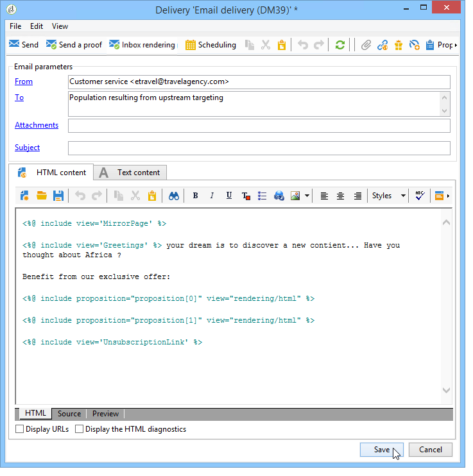Click the Attachments input field
This screenshot has width=473, height=476.
click(x=259, y=126)
